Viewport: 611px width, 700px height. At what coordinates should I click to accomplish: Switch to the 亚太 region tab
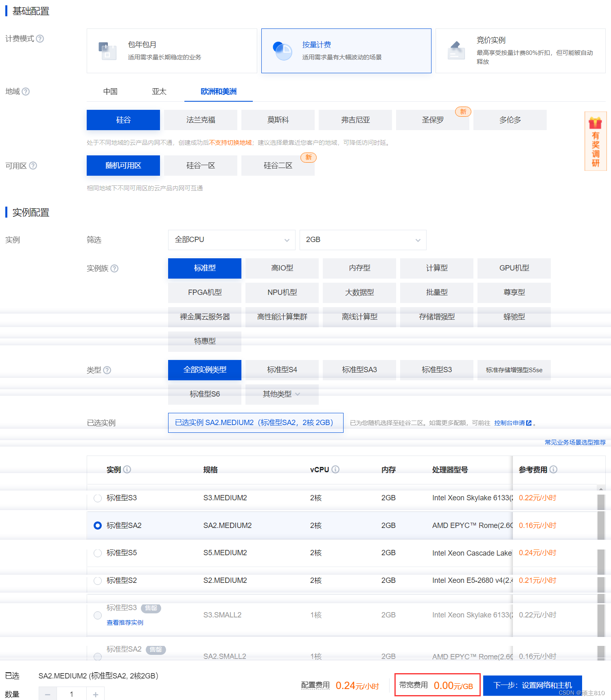coord(159,92)
